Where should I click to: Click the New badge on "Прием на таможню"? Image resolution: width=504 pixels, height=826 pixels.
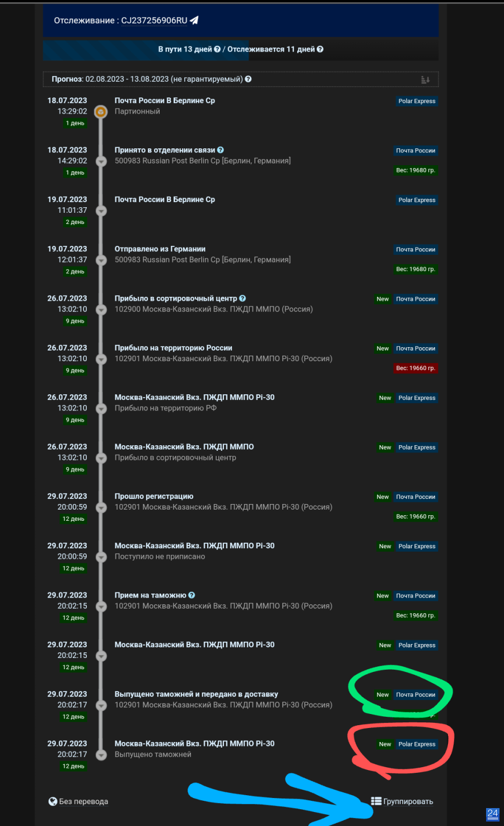tap(382, 596)
